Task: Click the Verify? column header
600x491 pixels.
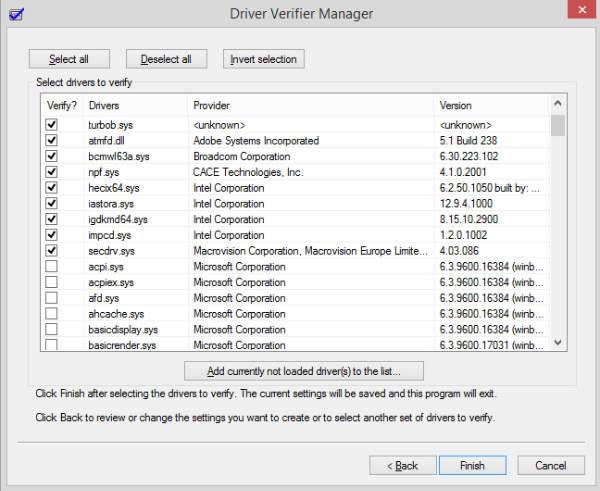Action: pos(61,105)
